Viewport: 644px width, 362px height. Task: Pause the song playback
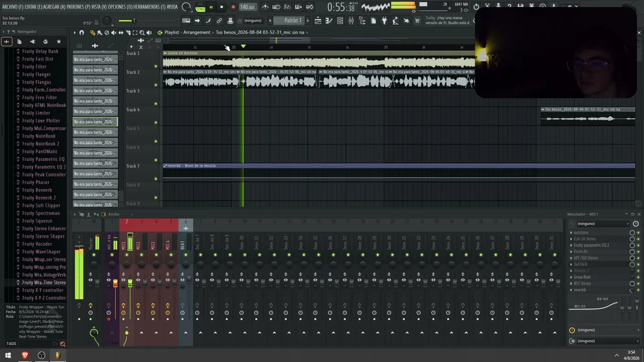[x=211, y=7]
